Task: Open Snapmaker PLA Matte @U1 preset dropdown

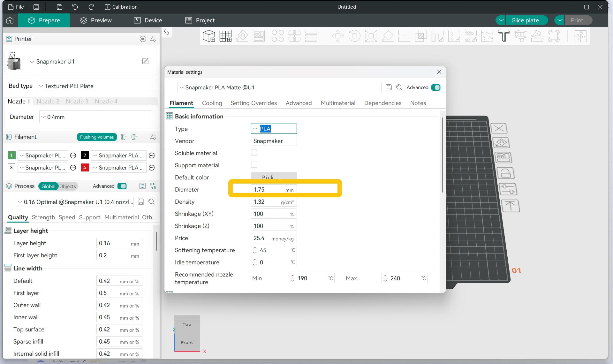Action: point(279,87)
